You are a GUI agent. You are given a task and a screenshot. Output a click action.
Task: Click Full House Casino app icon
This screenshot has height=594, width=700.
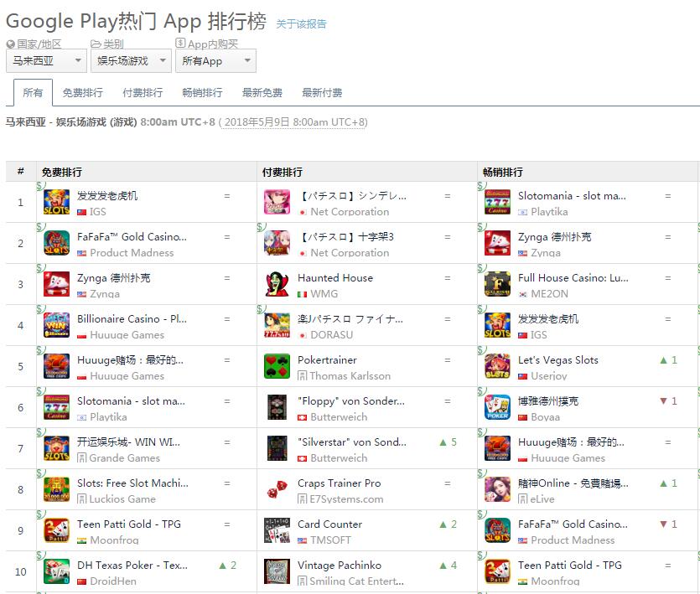coord(497,284)
